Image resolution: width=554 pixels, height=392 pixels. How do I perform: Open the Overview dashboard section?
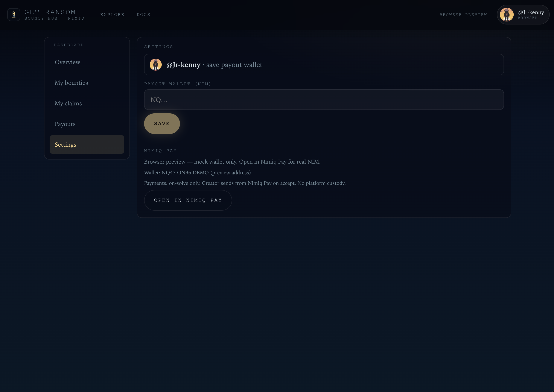tap(87, 62)
